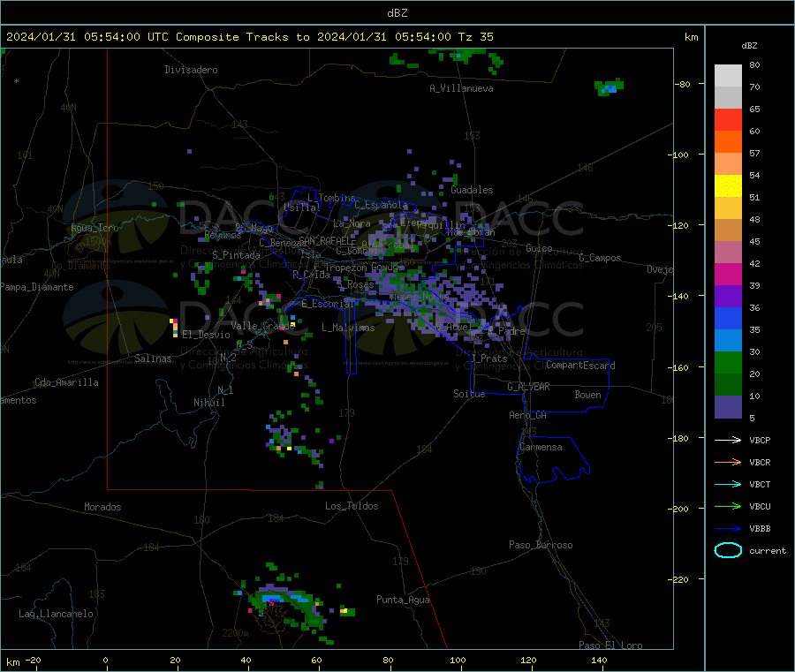
Task: Click the green VBCU arrow icon
Action: tap(728, 506)
